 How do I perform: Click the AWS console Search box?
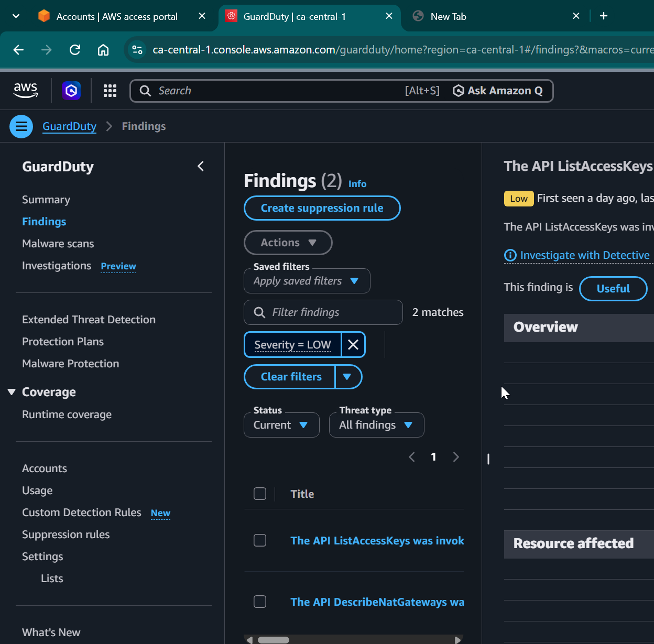coord(279,91)
